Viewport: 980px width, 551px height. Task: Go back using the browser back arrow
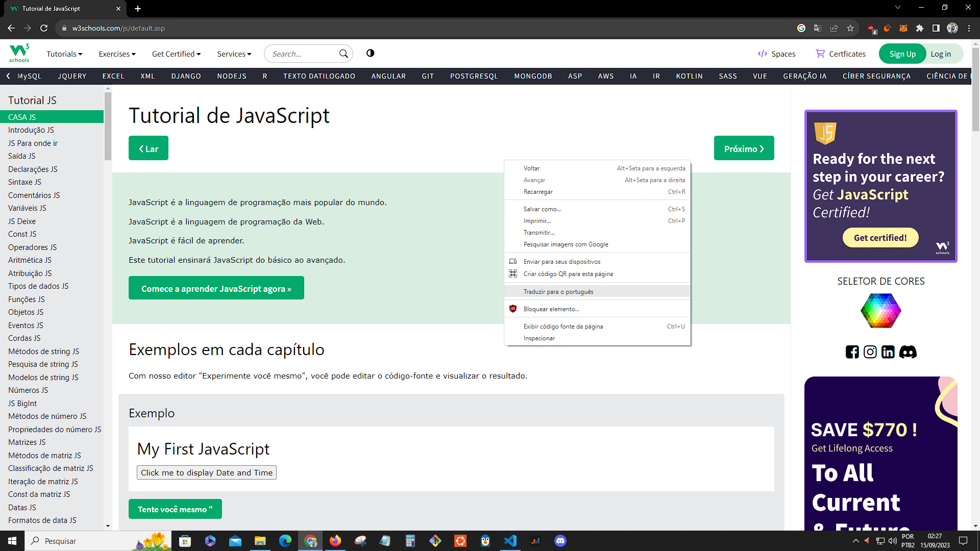[x=11, y=28]
